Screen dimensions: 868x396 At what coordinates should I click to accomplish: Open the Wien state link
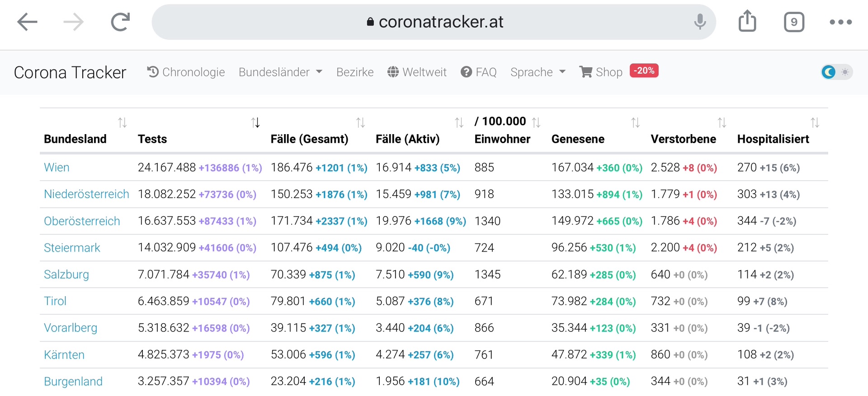coord(57,168)
